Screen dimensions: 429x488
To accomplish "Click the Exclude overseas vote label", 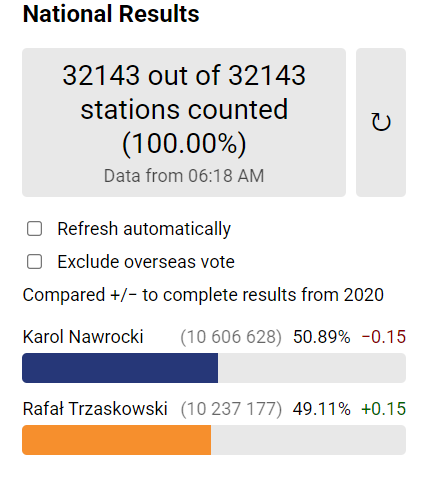I will click(x=146, y=262).
